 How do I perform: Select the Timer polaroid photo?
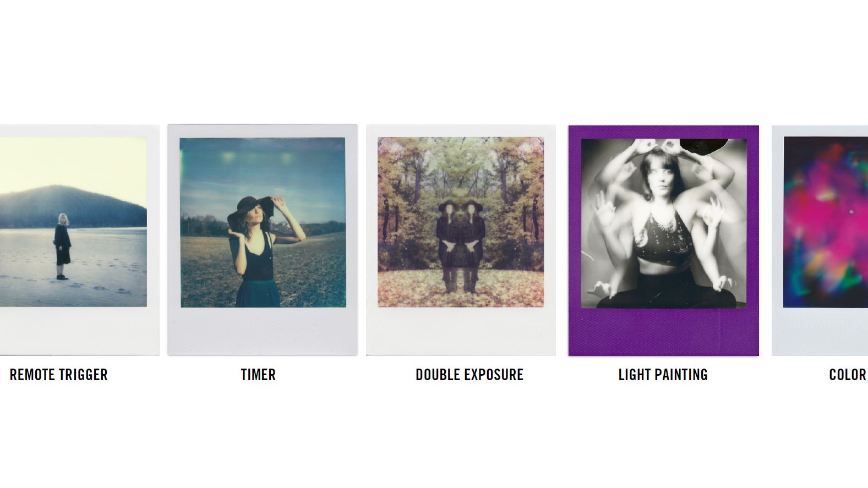pyautogui.click(x=263, y=240)
